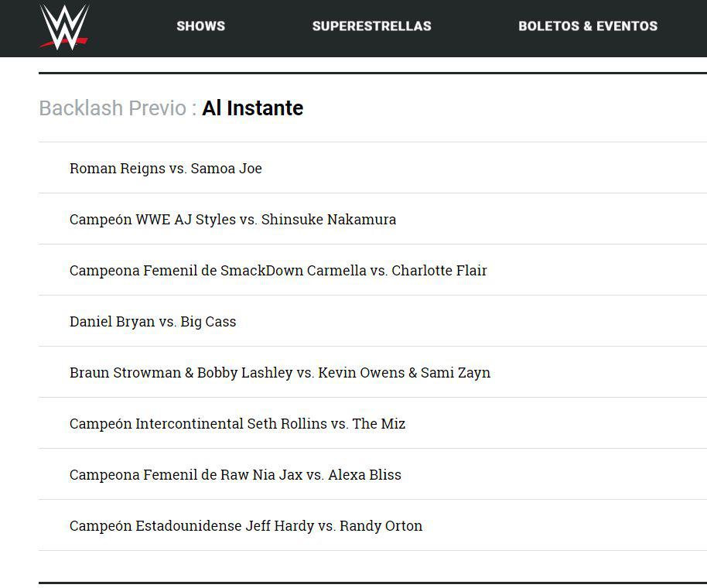
Task: Open the Seth Rollins vs. The Miz match
Action: 237,423
